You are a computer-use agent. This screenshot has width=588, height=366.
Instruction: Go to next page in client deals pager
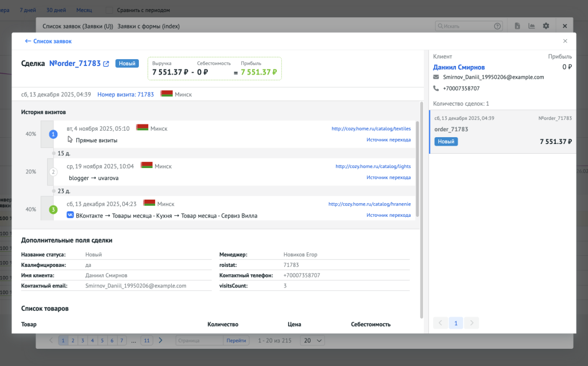[x=471, y=323]
